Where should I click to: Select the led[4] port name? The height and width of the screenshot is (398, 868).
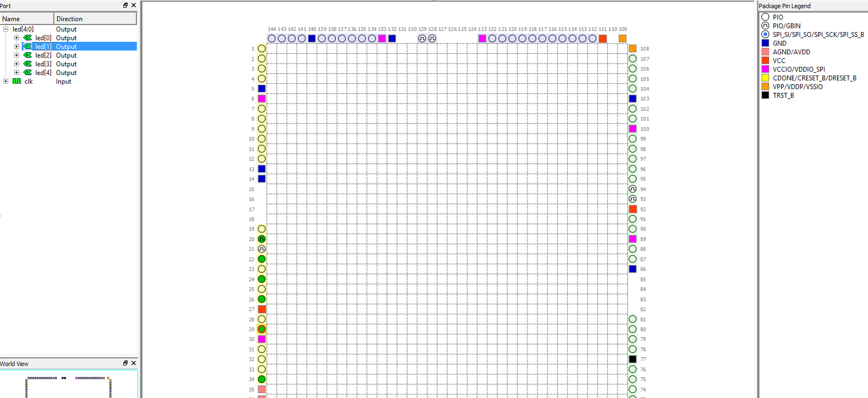click(x=43, y=73)
